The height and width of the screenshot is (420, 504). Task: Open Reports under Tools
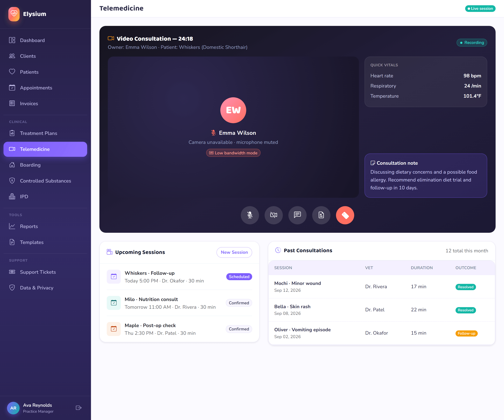coord(45,226)
